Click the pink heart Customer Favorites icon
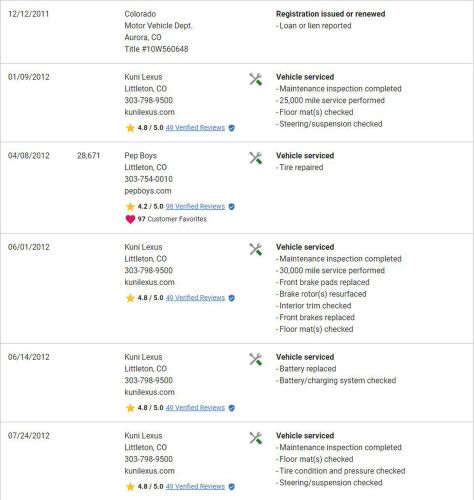This screenshot has height=500, width=474. point(130,219)
